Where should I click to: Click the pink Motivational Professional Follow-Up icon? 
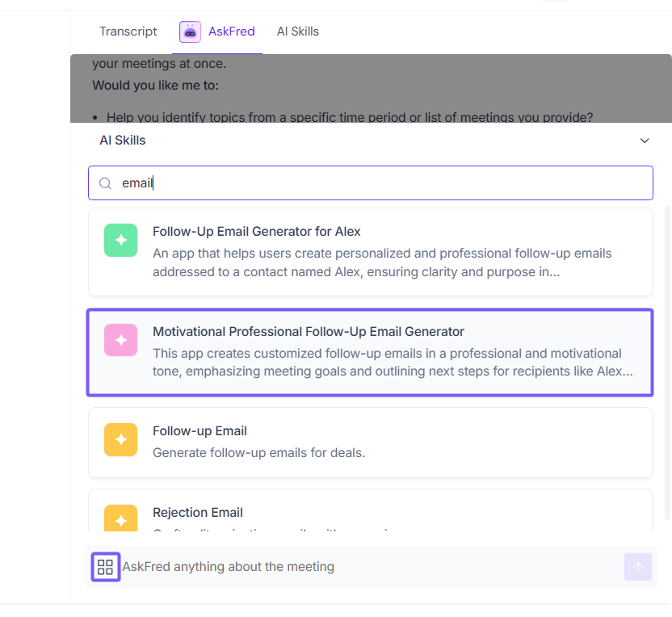(121, 340)
